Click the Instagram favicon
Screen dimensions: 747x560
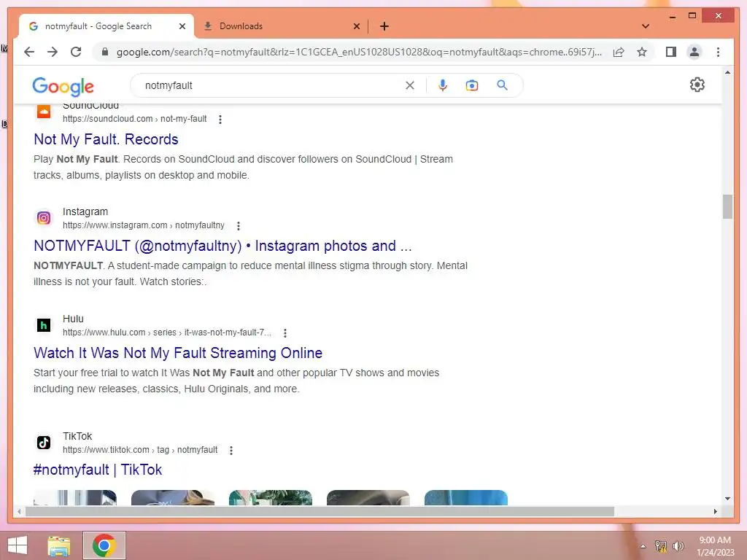tap(44, 218)
